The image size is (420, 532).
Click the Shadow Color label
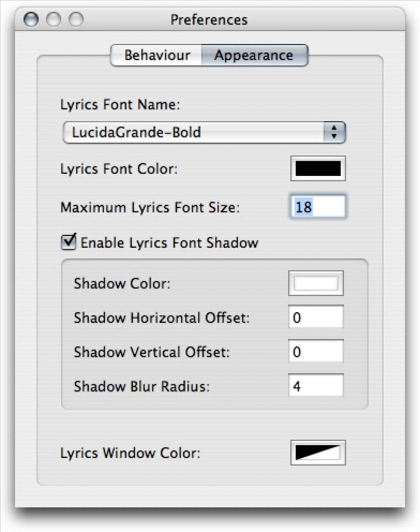coord(122,284)
